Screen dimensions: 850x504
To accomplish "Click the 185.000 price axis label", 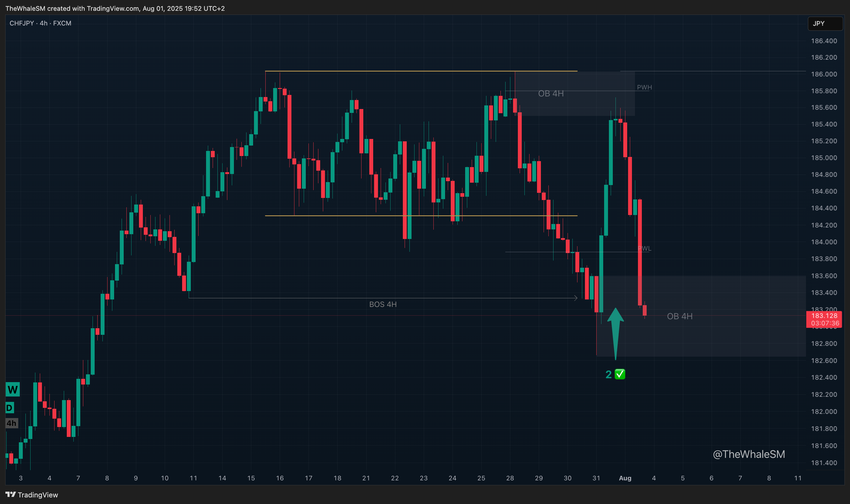I will pos(824,158).
